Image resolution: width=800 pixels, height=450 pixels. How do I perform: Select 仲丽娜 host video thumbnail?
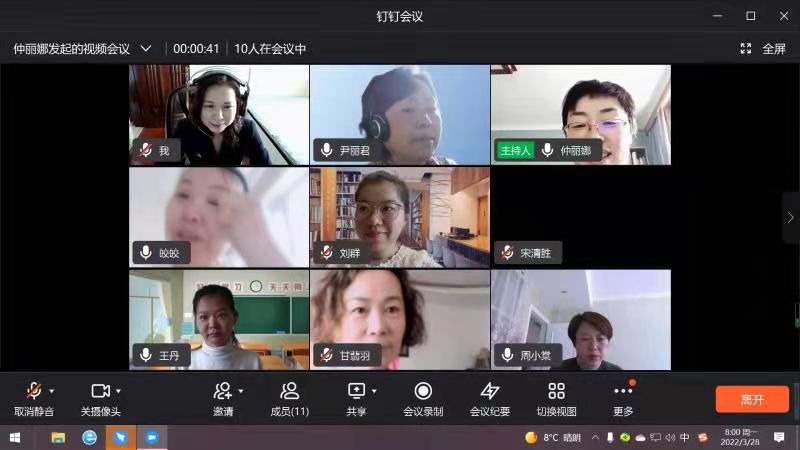click(580, 114)
